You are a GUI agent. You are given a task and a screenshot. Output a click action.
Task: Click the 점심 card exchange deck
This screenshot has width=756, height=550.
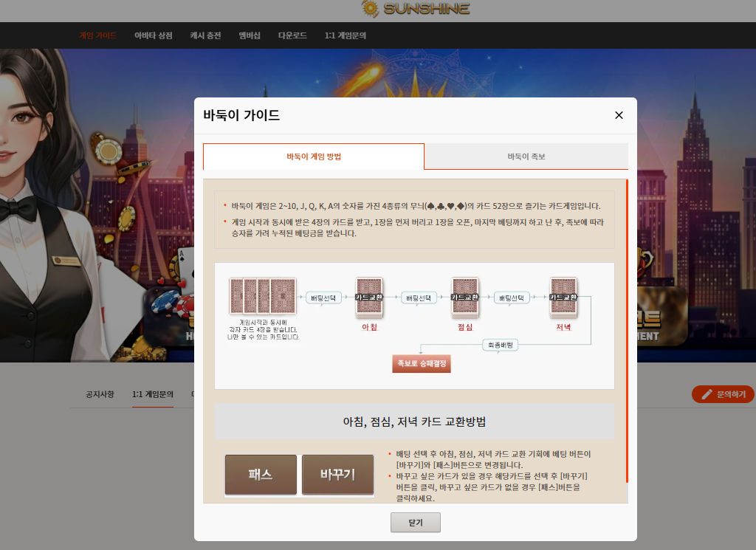pyautogui.click(x=465, y=298)
